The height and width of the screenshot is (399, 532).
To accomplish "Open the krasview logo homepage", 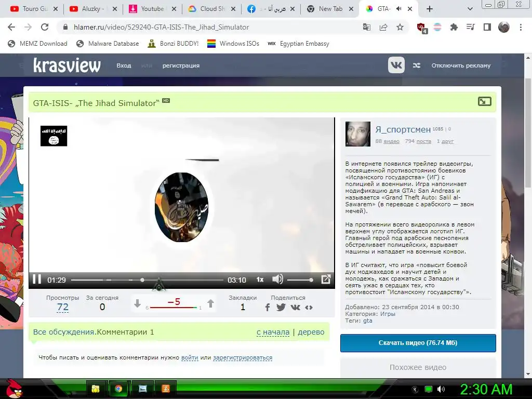I will click(x=67, y=65).
